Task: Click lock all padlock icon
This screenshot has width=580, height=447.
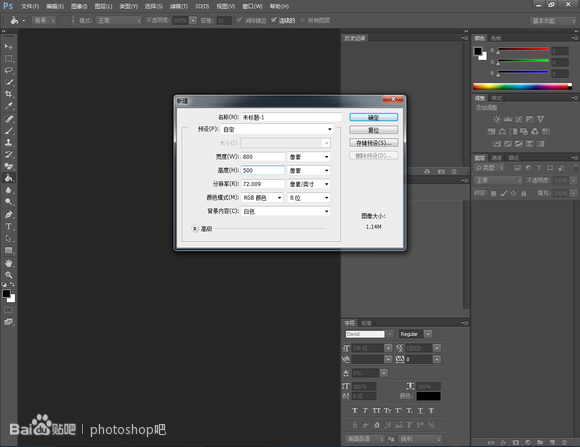Action: click(523, 193)
